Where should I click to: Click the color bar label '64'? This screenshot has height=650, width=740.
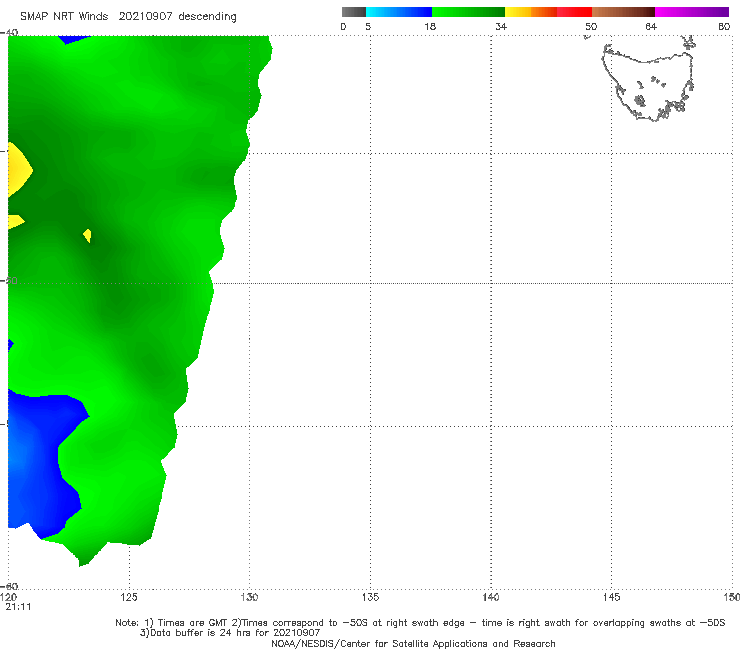[651, 27]
